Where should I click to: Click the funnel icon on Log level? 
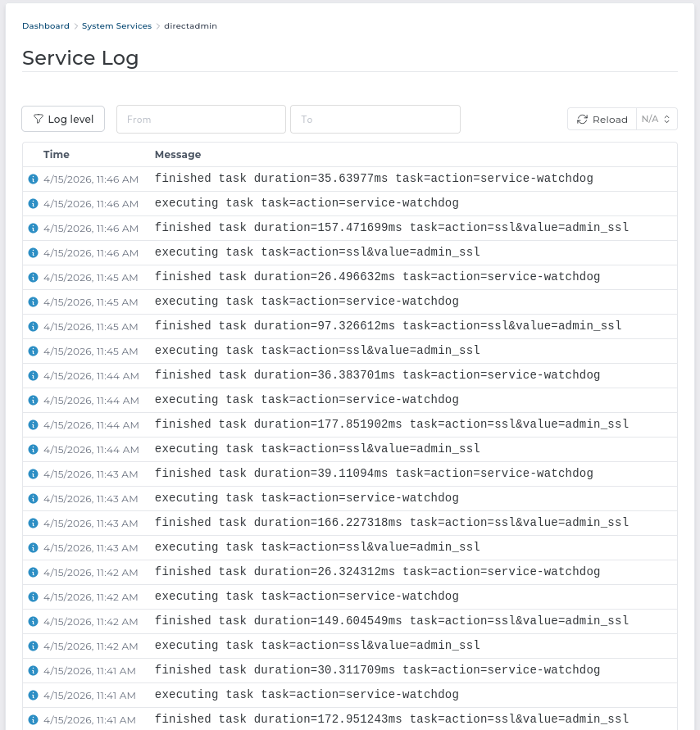[39, 119]
